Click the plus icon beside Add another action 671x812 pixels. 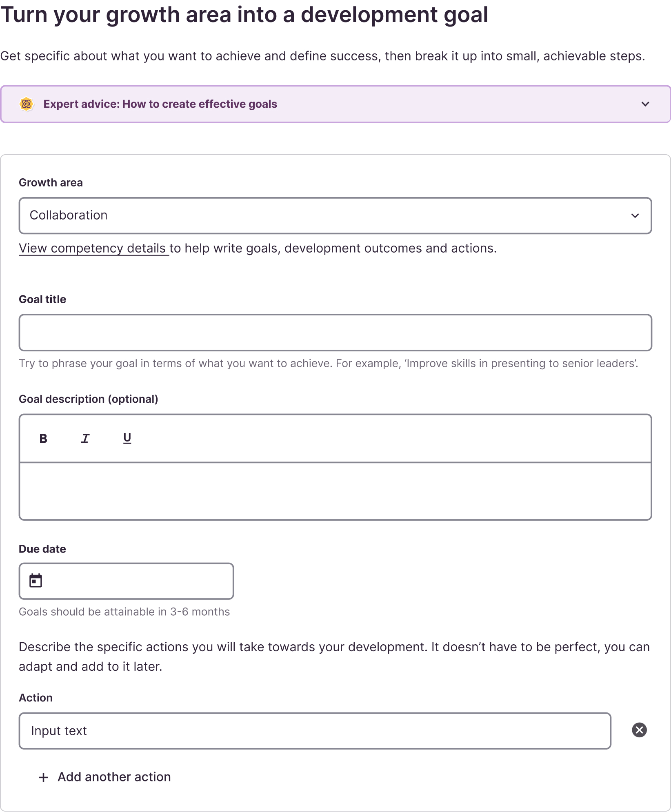pyautogui.click(x=43, y=777)
